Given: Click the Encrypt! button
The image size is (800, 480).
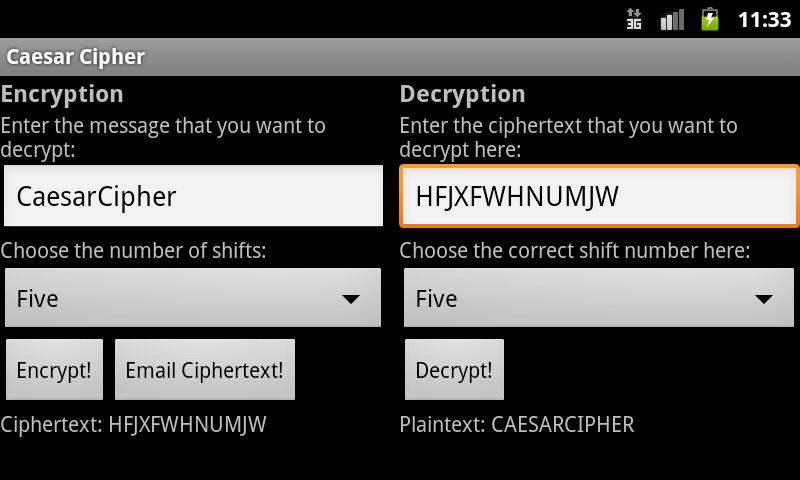Looking at the screenshot, I should [54, 370].
